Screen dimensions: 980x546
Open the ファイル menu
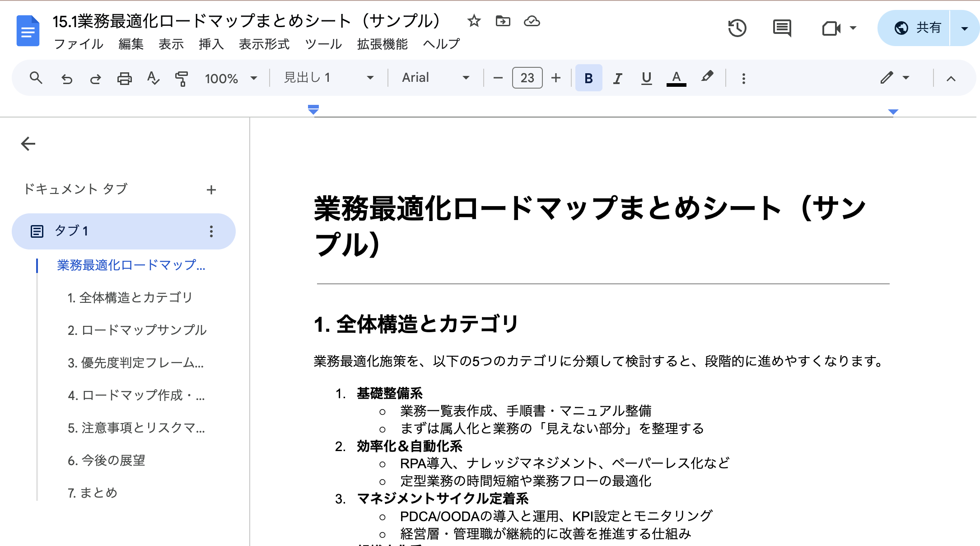pyautogui.click(x=78, y=44)
